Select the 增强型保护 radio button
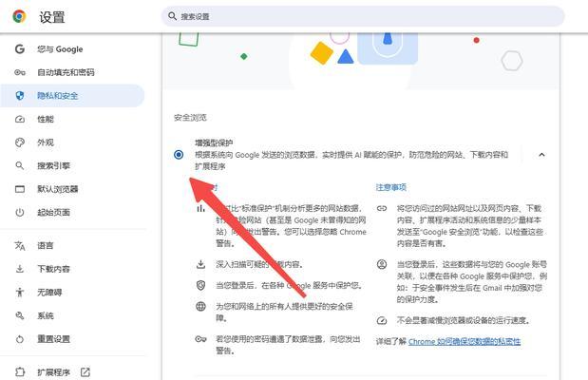Screen dimensions: 588x380 (179, 155)
